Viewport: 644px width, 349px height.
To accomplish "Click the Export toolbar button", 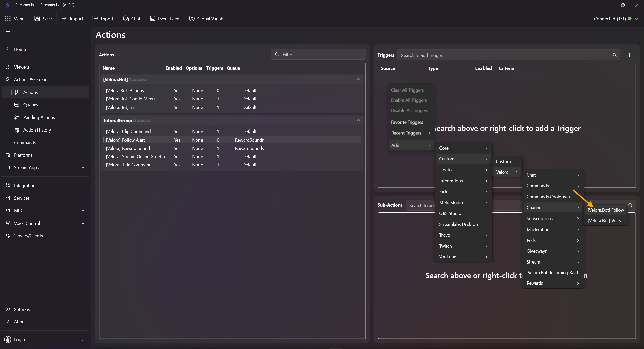I will coord(103,19).
